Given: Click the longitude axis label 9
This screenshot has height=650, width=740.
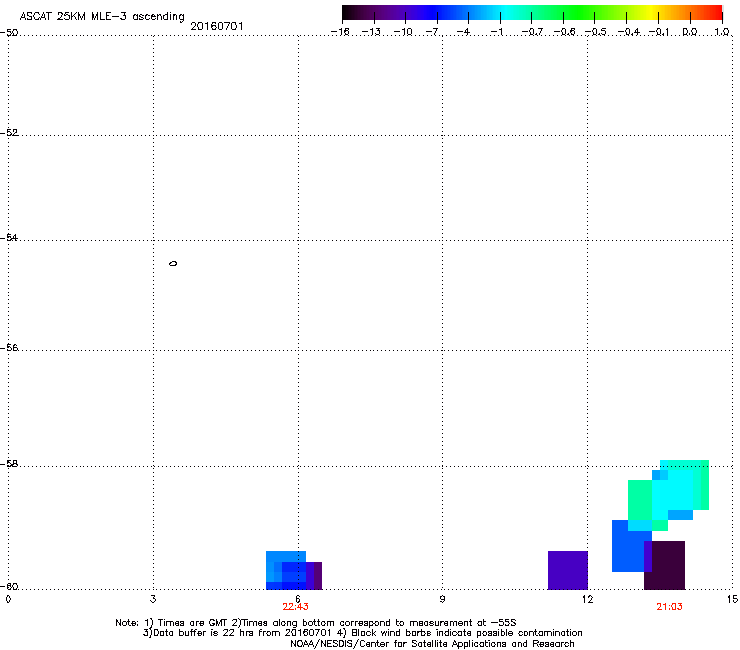Looking at the screenshot, I should click(442, 599).
